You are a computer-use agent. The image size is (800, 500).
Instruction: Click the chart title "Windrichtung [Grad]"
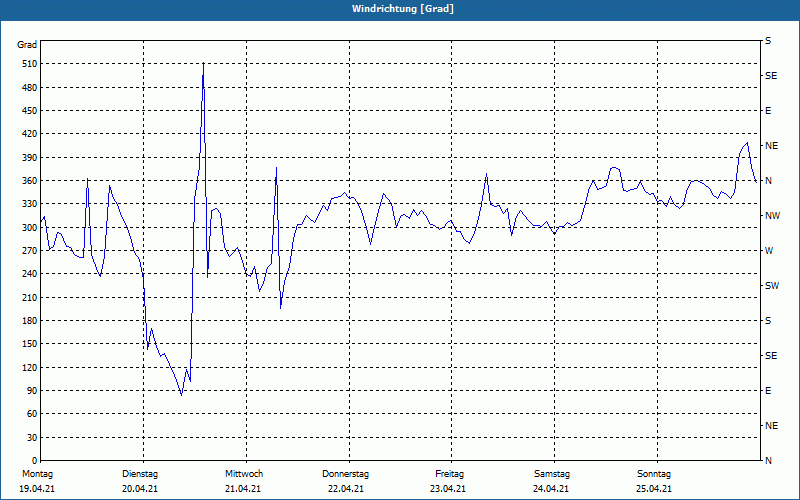click(x=403, y=9)
